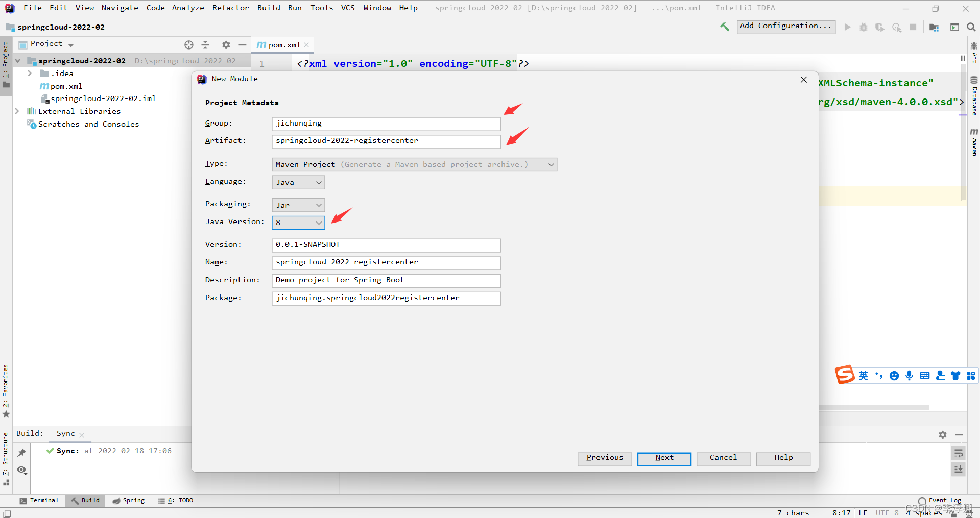
Task: Open the Terminal tool window tab
Action: pos(39,501)
